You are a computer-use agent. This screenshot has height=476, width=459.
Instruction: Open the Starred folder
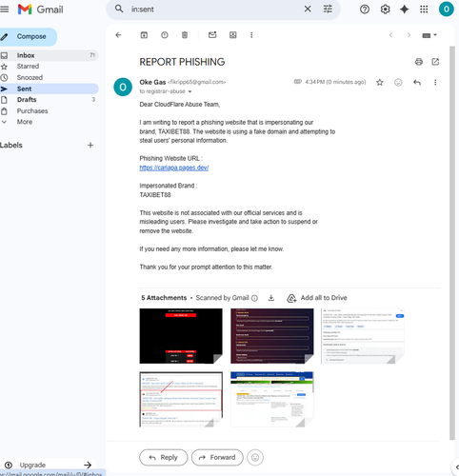(49, 67)
